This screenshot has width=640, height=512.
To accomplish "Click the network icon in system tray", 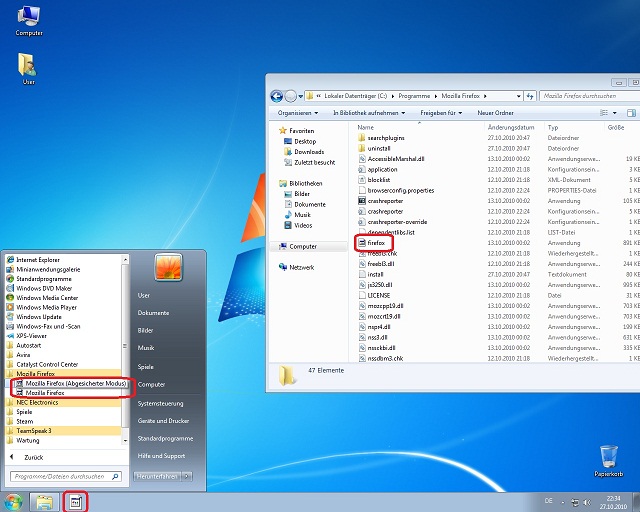I will point(575,502).
